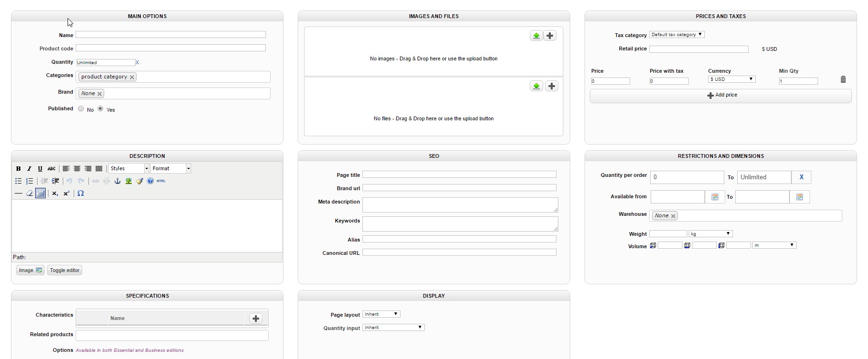Click into the Product code field
Screen dimensions: 868x359
171,48
